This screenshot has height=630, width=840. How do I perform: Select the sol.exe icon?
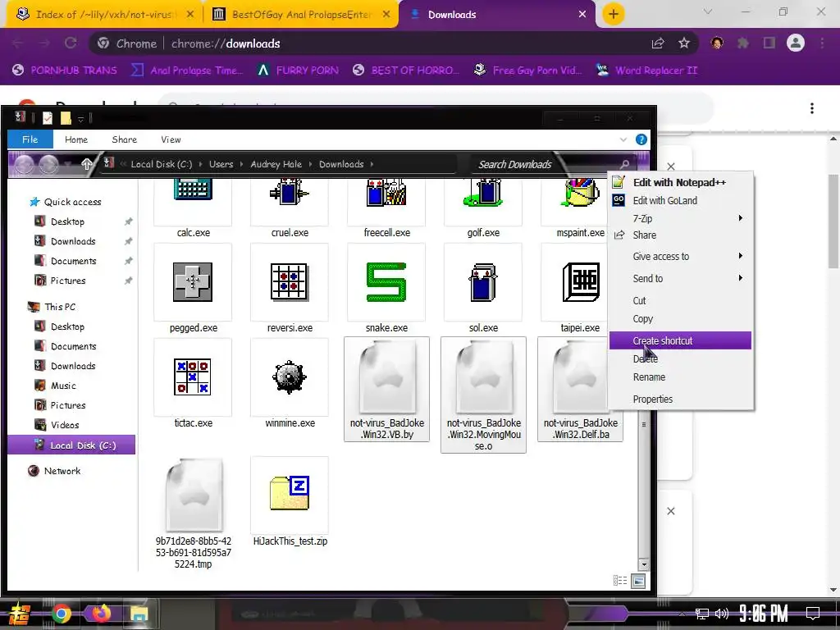(482, 282)
